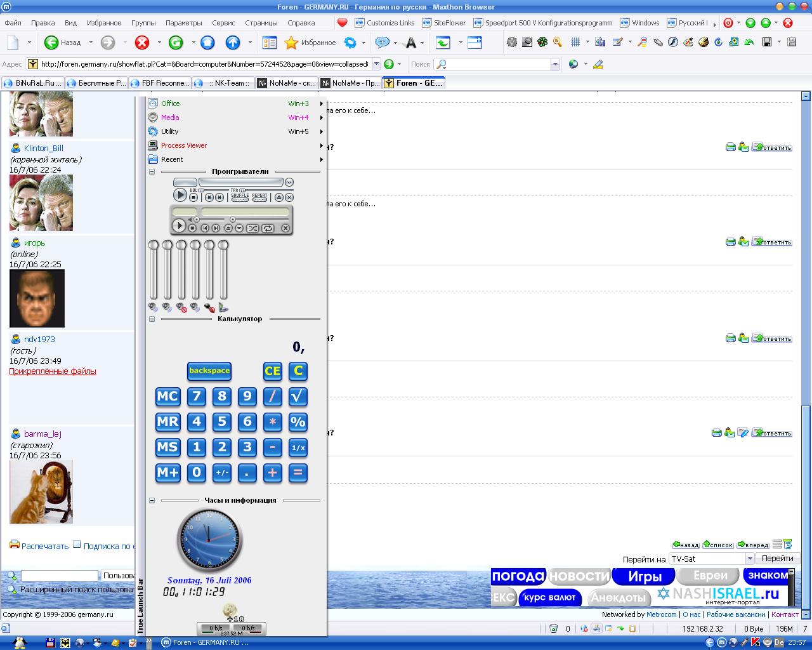This screenshot has width=812, height=650.
Task: Toggle mute on first mixer speaker
Action: [x=153, y=307]
